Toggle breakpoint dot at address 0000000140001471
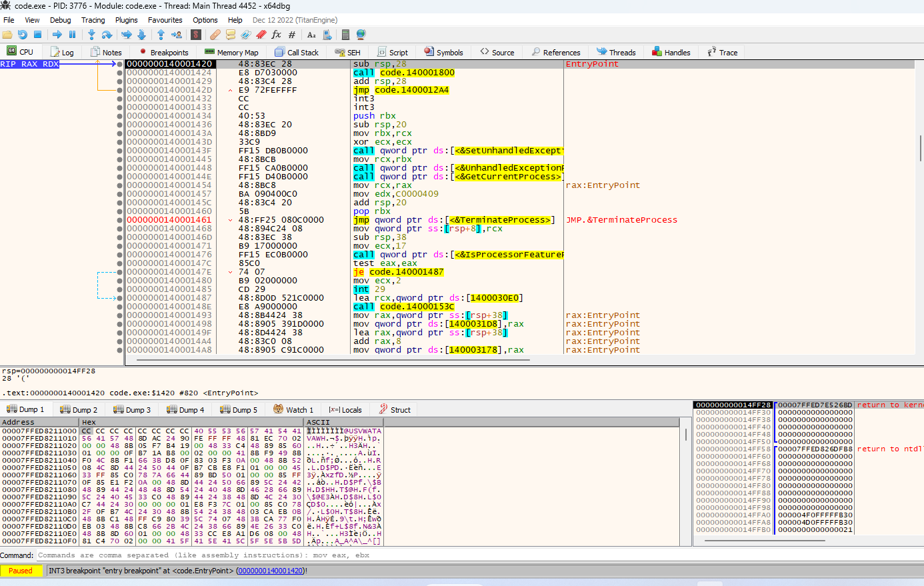Viewport: 924px width, 586px height. pyautogui.click(x=120, y=246)
